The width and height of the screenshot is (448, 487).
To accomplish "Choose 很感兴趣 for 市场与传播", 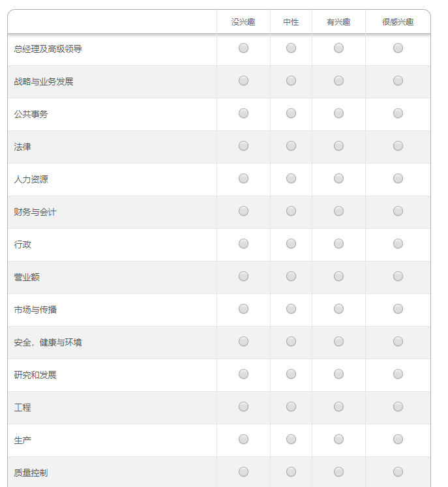I will click(398, 309).
